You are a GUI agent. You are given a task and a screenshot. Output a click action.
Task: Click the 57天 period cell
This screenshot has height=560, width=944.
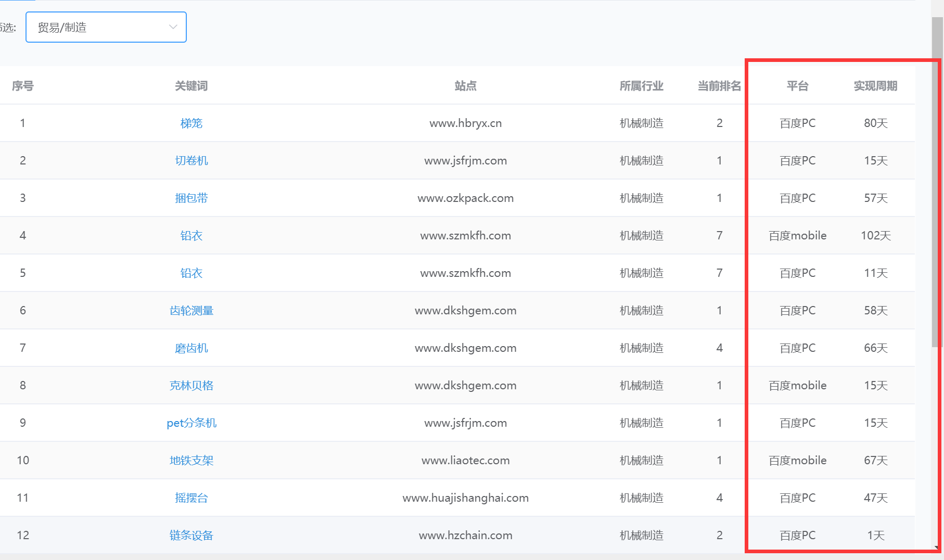[x=875, y=198]
